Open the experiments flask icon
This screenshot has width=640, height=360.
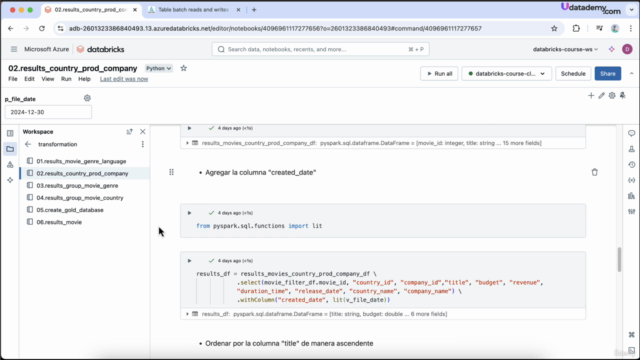point(631,149)
